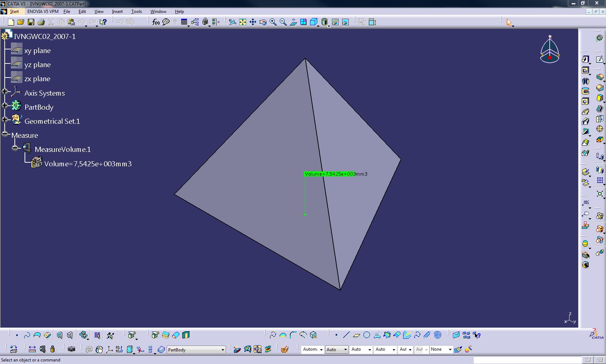The image size is (606, 364).
Task: Click Volume=7,5425e+003mm3 in the tree
Action: [x=88, y=164]
